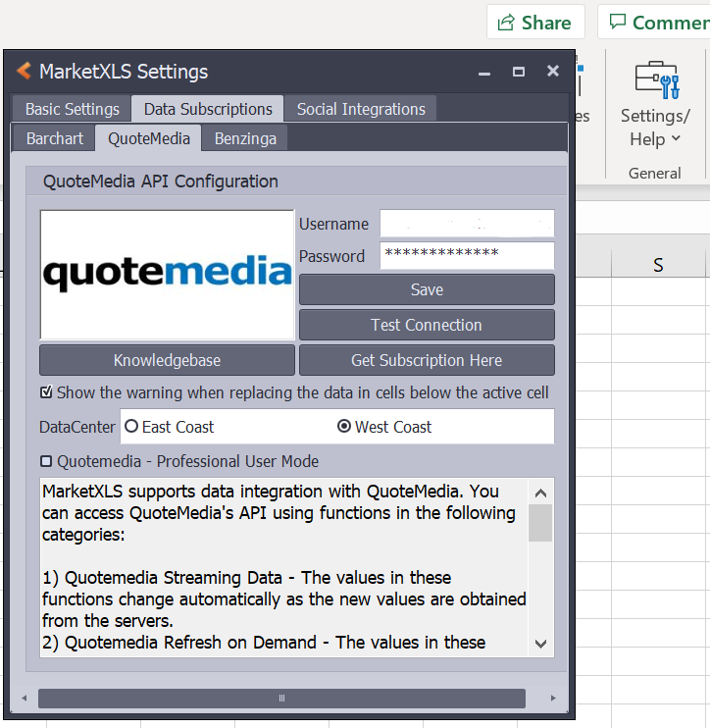The image size is (710, 728).
Task: Open the Knowledgebase button
Action: 167,360
